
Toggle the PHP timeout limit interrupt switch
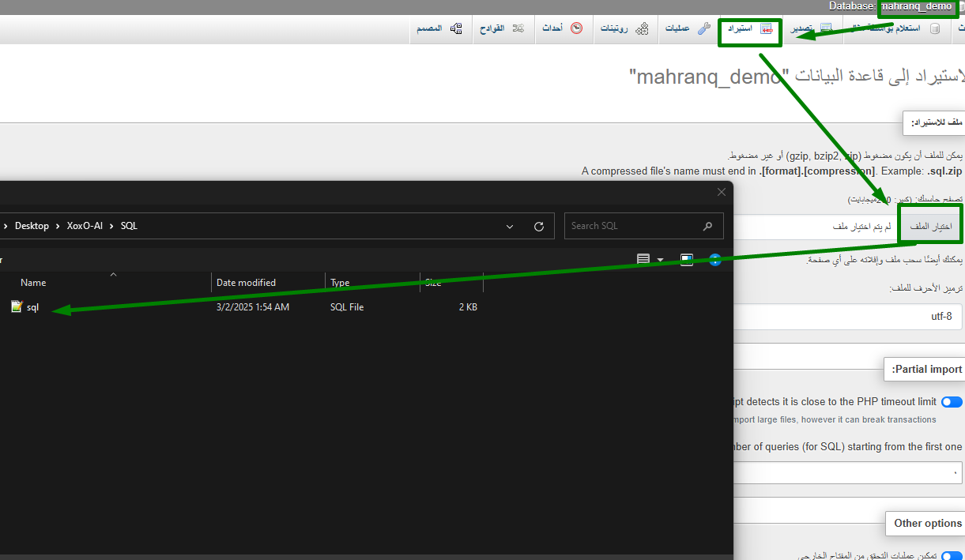(952, 402)
